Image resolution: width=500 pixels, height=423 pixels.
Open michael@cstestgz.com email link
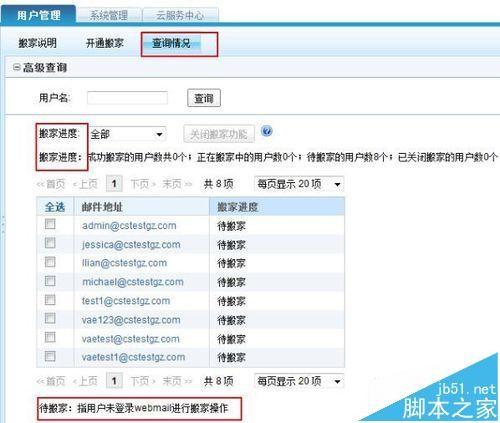pos(133,282)
